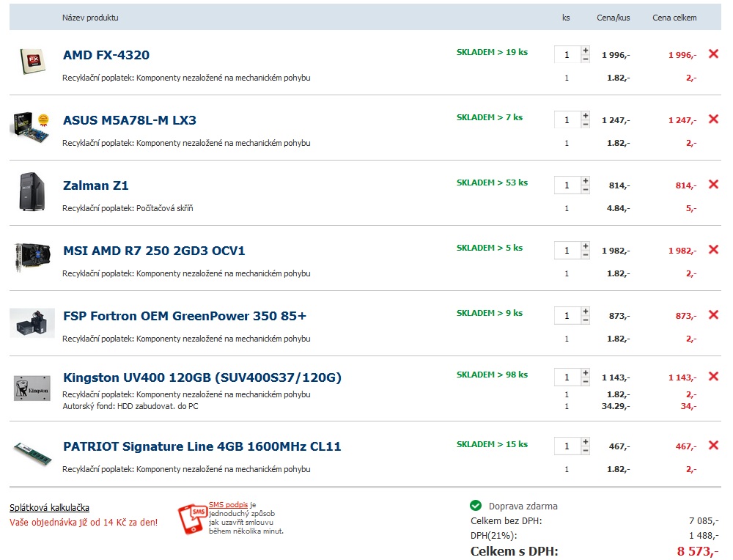Image resolution: width=733 pixels, height=560 pixels.
Task: Remove AMD FX-4320 from cart
Action: pos(712,54)
